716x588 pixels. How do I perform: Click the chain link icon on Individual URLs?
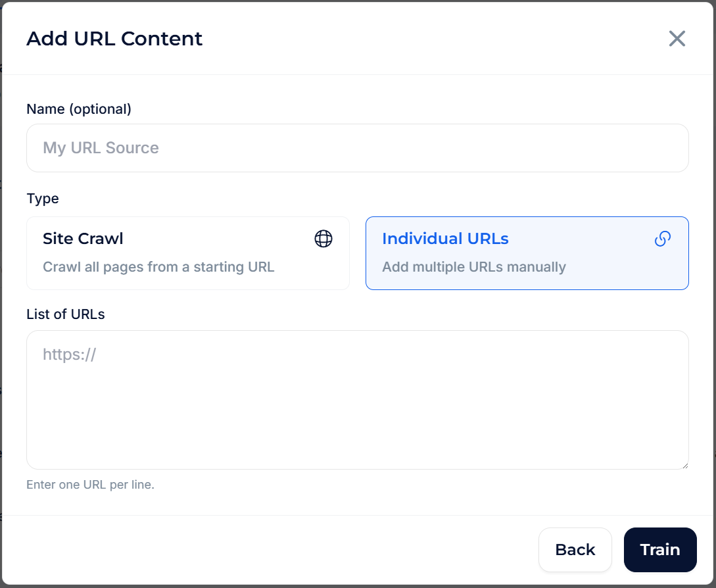coord(663,239)
